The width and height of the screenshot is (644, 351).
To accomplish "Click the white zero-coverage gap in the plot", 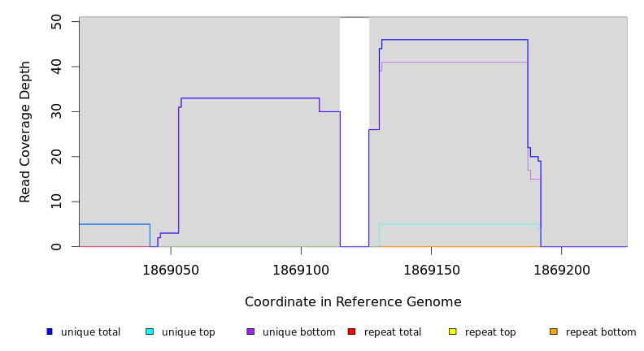I will (x=355, y=132).
